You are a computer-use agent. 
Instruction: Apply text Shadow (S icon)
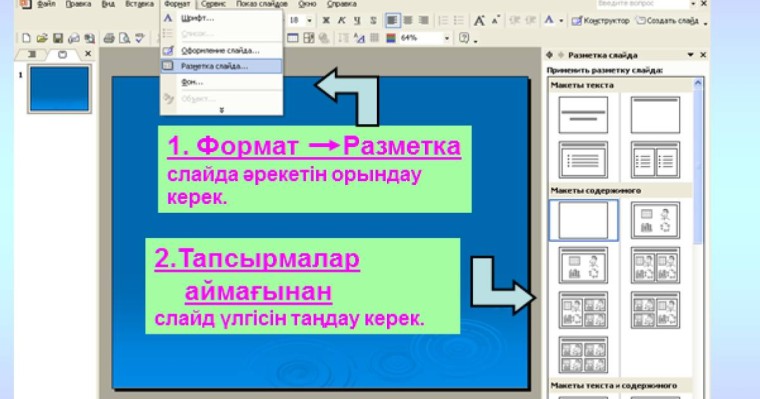coord(373,20)
